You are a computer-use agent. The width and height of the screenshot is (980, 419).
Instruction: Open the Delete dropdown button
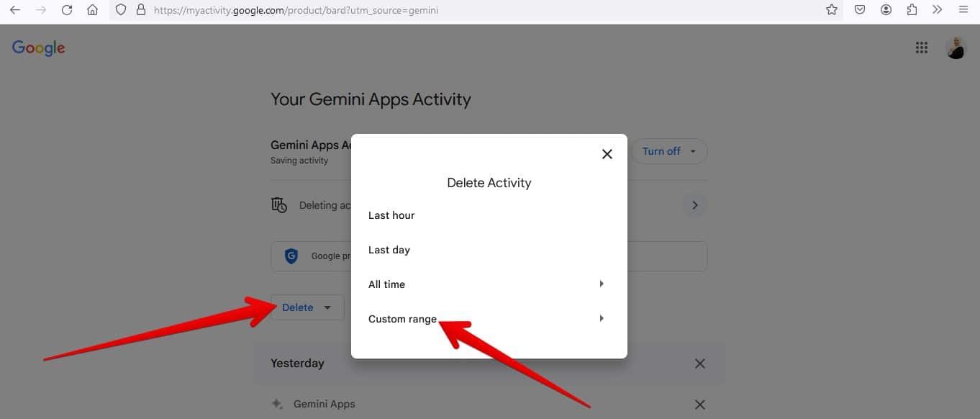click(x=307, y=307)
